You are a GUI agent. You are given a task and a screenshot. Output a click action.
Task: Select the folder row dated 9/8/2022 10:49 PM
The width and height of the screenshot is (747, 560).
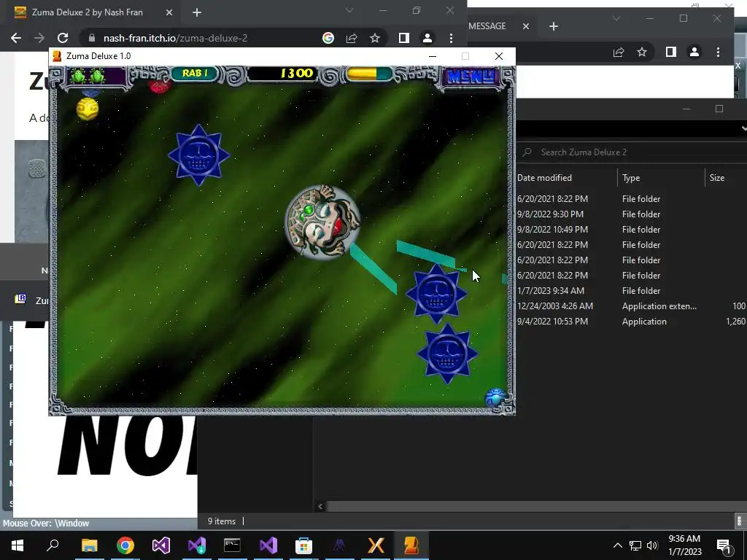click(x=632, y=229)
